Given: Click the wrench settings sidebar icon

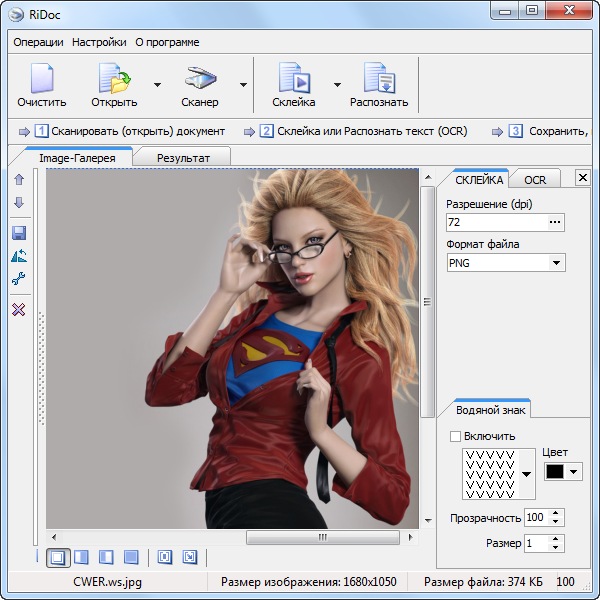Looking at the screenshot, I should (18, 280).
